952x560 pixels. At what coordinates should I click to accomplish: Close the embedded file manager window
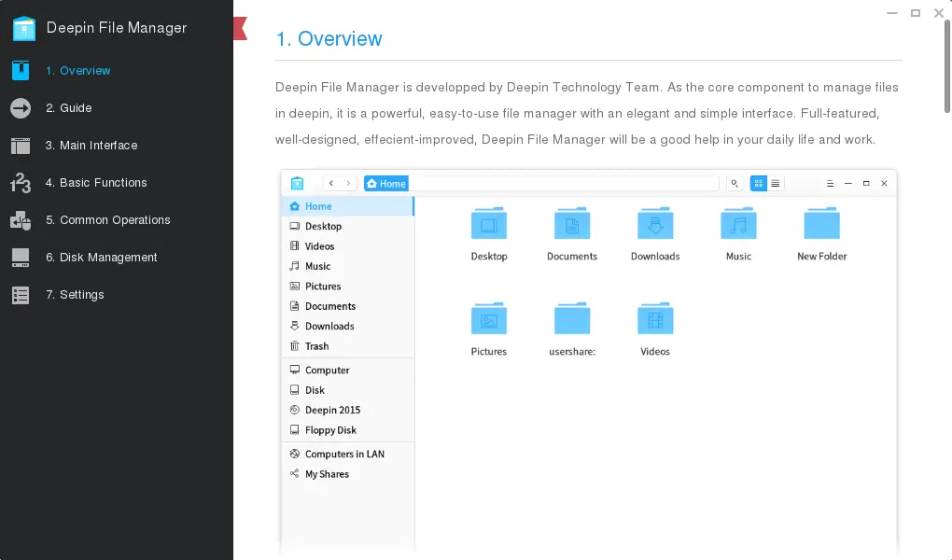coord(884,184)
